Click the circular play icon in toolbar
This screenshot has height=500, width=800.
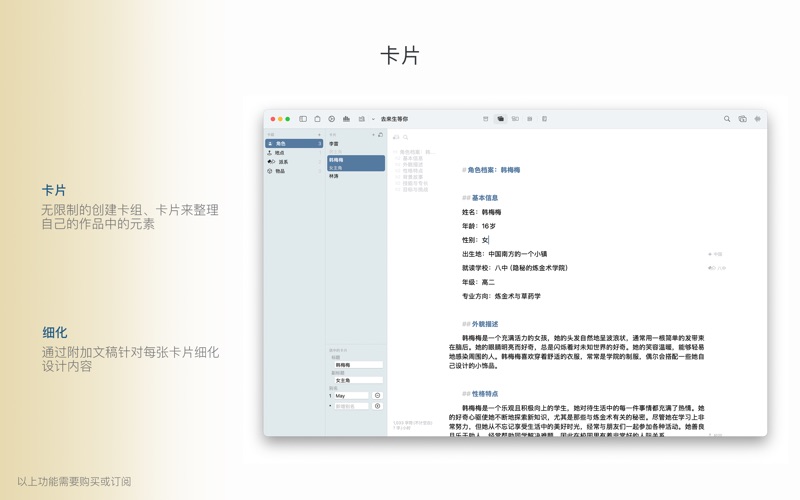(332, 119)
